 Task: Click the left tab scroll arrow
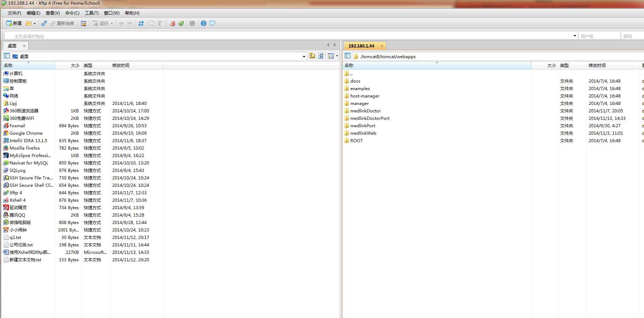click(328, 45)
